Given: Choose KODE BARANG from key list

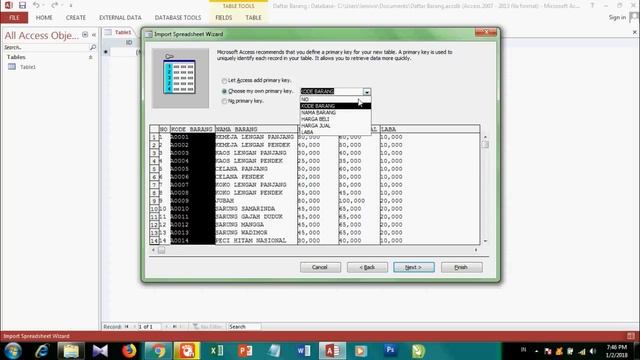Looking at the screenshot, I should coord(336,106).
